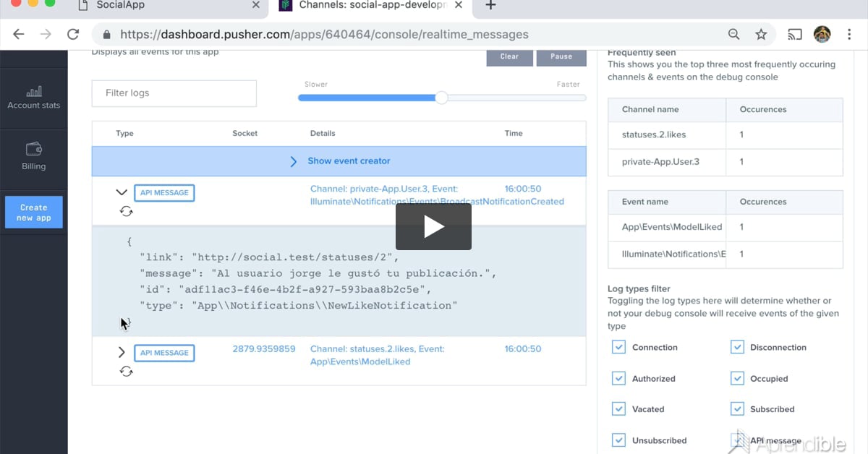Viewport: 868px width, 454px height.
Task: Switch to Channels social-app-development tab
Action: pos(370,6)
